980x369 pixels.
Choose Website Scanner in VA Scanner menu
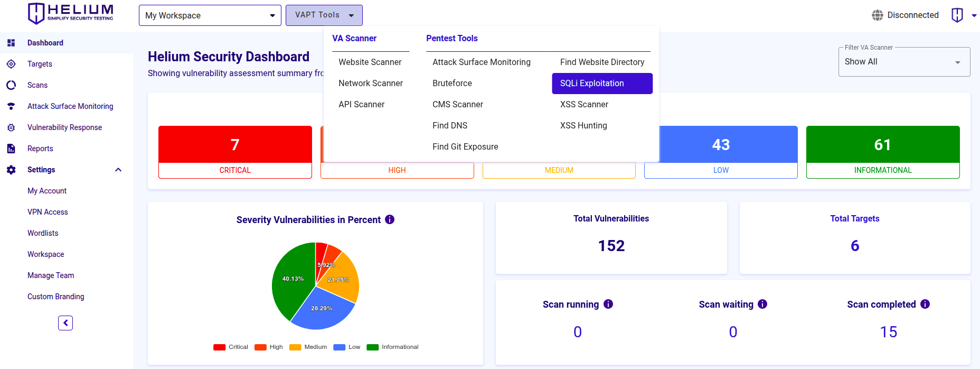pyautogui.click(x=370, y=62)
